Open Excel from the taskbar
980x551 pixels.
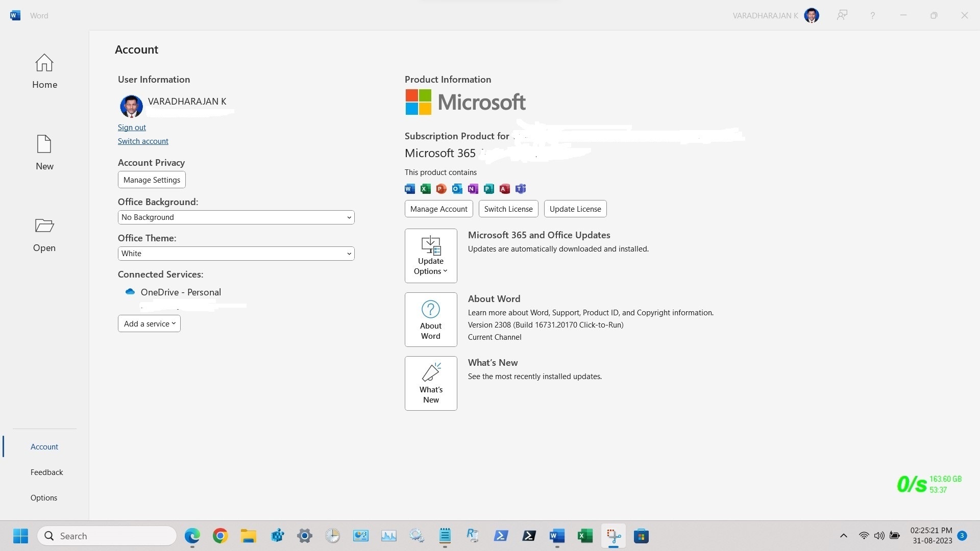pos(585,536)
